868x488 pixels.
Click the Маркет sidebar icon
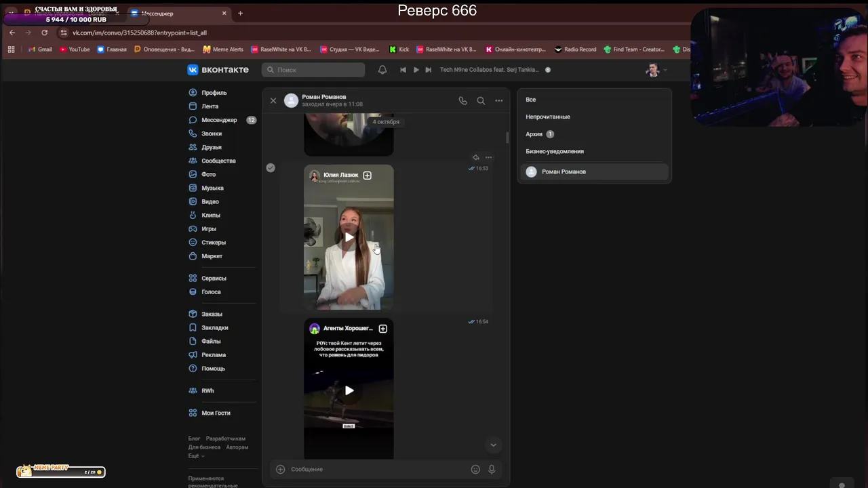point(193,256)
